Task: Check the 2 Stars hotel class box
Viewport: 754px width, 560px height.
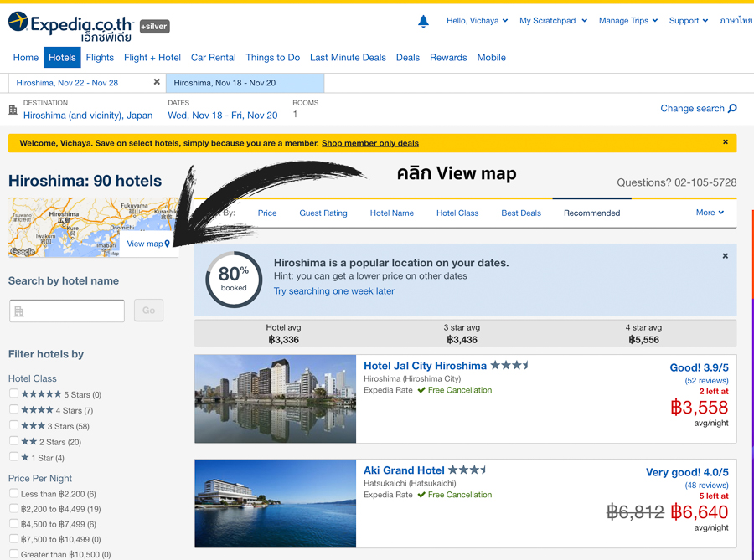Action: [x=14, y=441]
